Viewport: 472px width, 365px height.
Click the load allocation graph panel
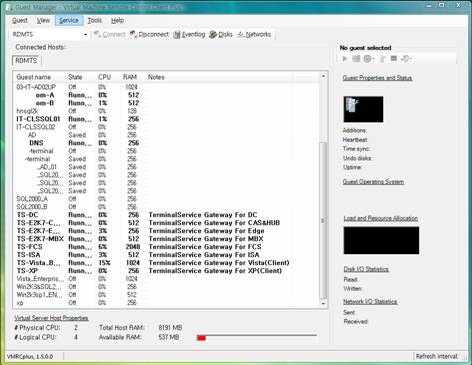coord(381,240)
